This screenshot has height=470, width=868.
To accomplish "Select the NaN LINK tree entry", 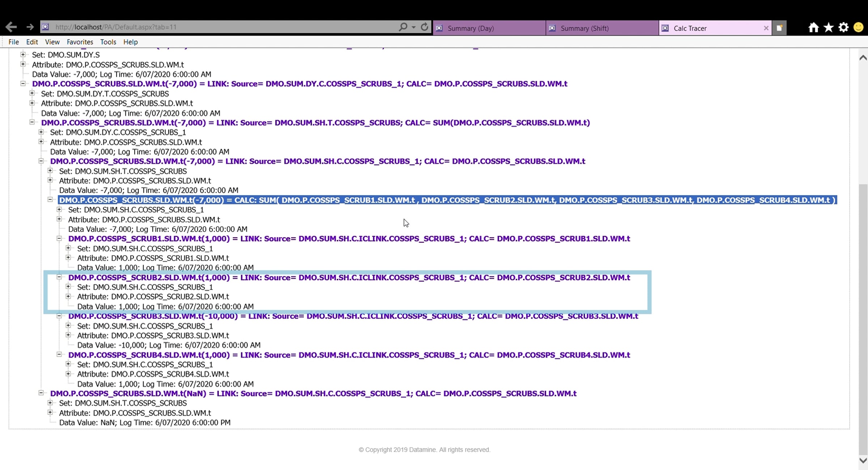I will pos(313,393).
